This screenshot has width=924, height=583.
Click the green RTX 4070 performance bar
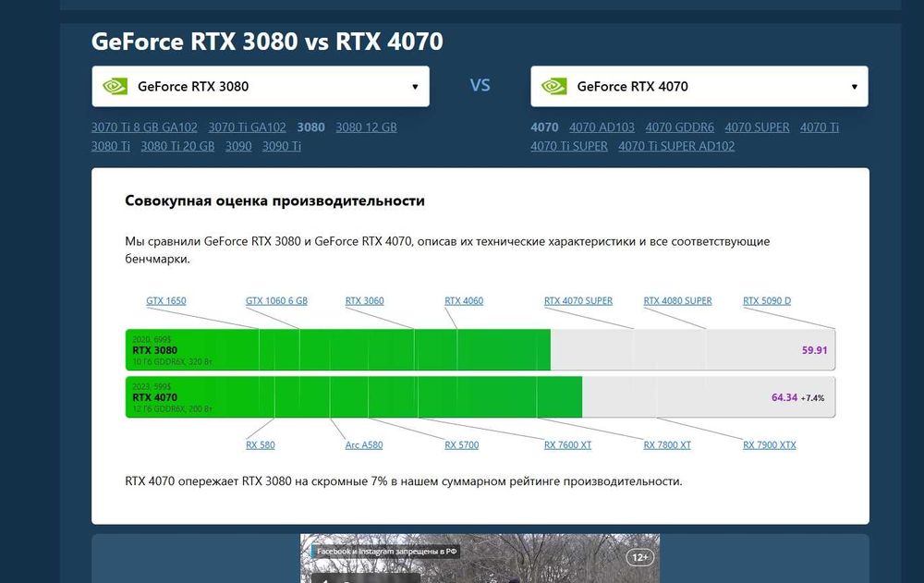click(x=354, y=396)
